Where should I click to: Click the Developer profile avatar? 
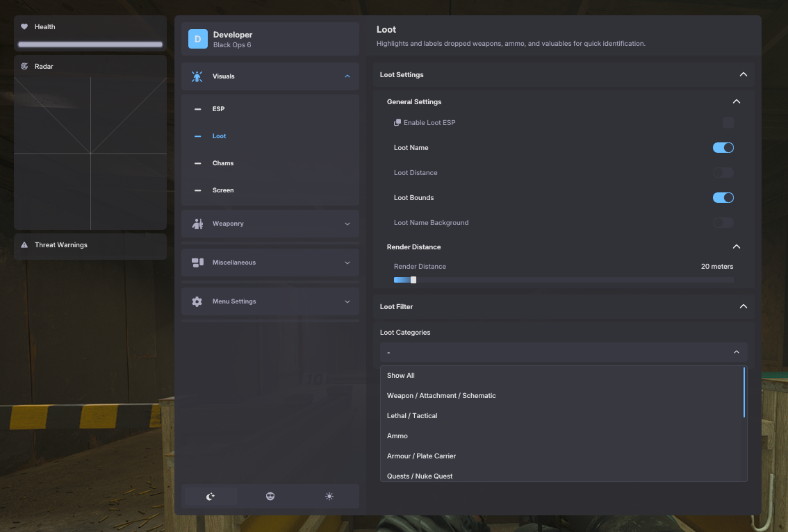198,39
